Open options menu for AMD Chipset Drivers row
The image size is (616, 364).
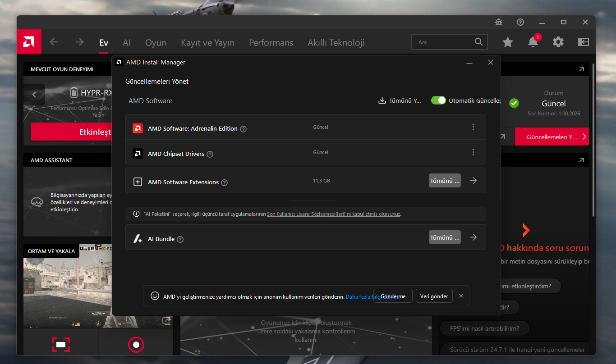473,152
